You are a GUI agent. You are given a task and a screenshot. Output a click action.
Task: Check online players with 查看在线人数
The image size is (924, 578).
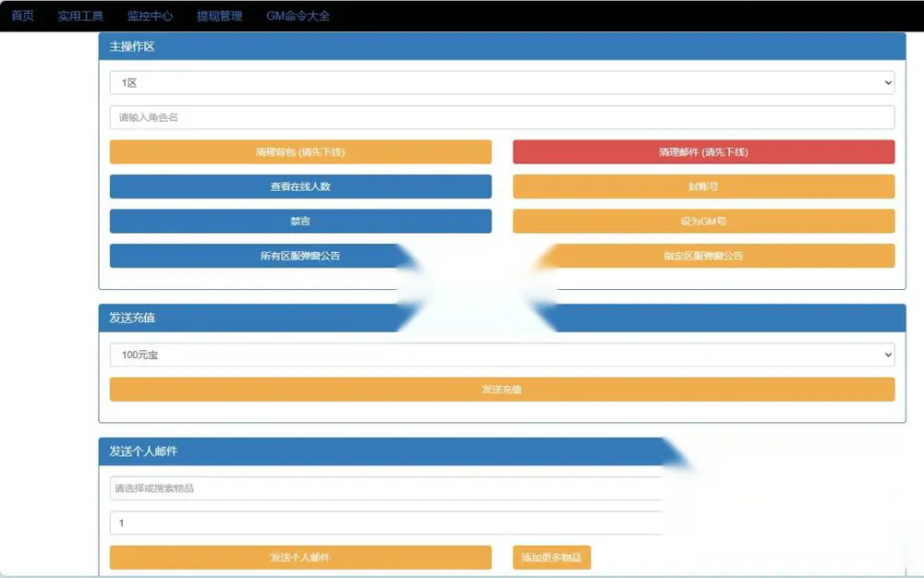point(300,187)
